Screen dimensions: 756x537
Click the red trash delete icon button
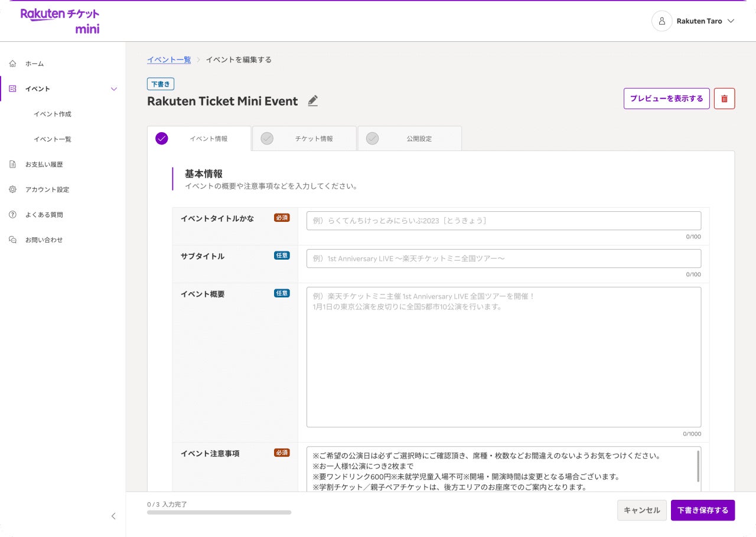(x=724, y=99)
